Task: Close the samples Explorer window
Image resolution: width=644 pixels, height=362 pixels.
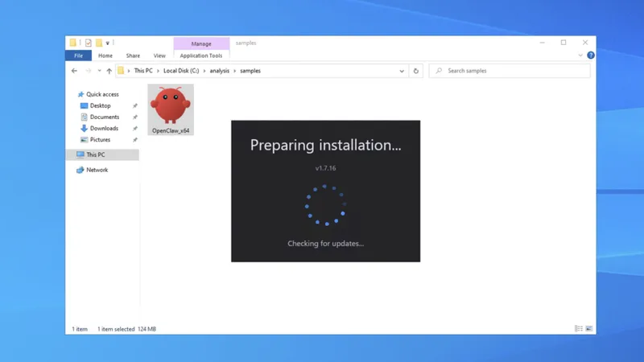Action: pos(585,43)
